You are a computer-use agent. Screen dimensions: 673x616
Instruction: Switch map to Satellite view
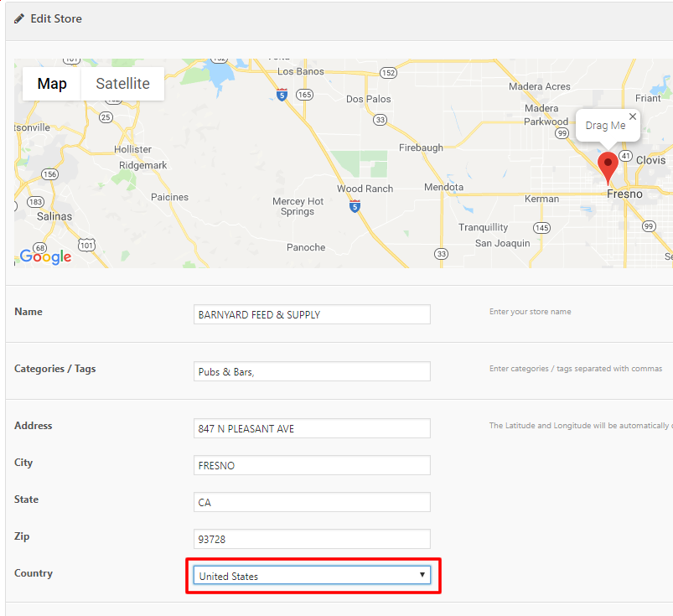[x=122, y=83]
